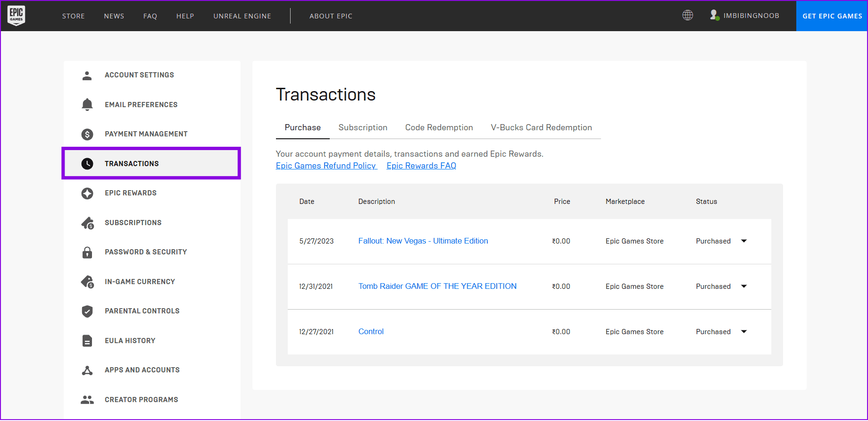The height and width of the screenshot is (421, 868).
Task: Open ACCOUNT SETTINGS in sidebar
Action: tap(139, 75)
